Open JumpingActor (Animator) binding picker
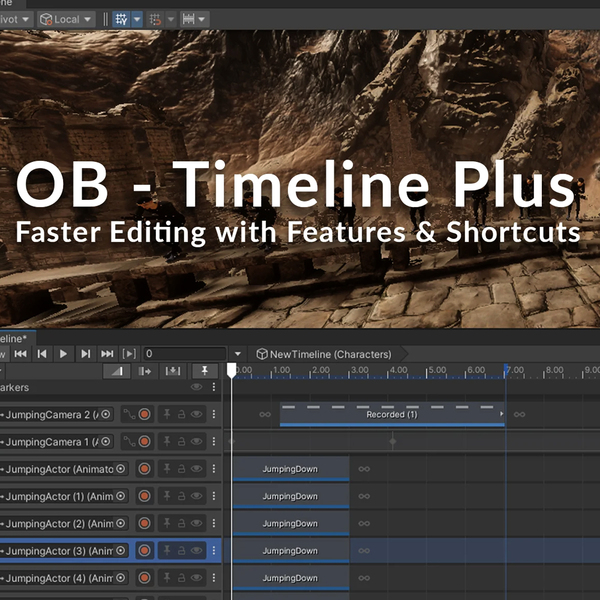 pyautogui.click(x=121, y=469)
